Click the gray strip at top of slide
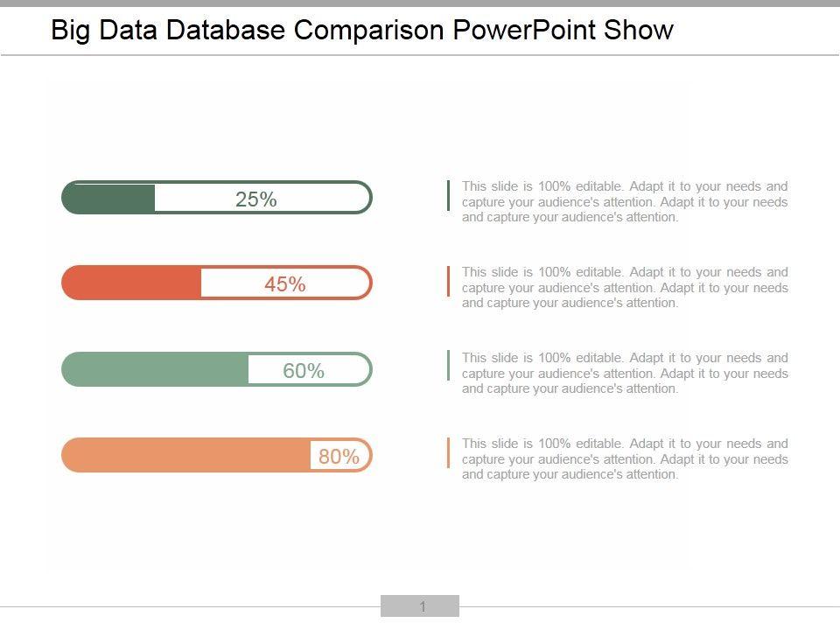This screenshot has width=840, height=630. coord(420,3)
